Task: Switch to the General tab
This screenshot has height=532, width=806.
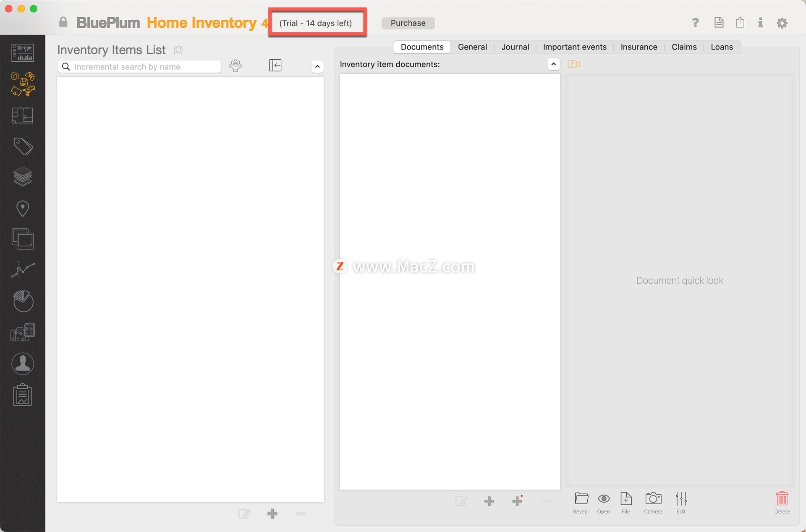Action: click(472, 47)
